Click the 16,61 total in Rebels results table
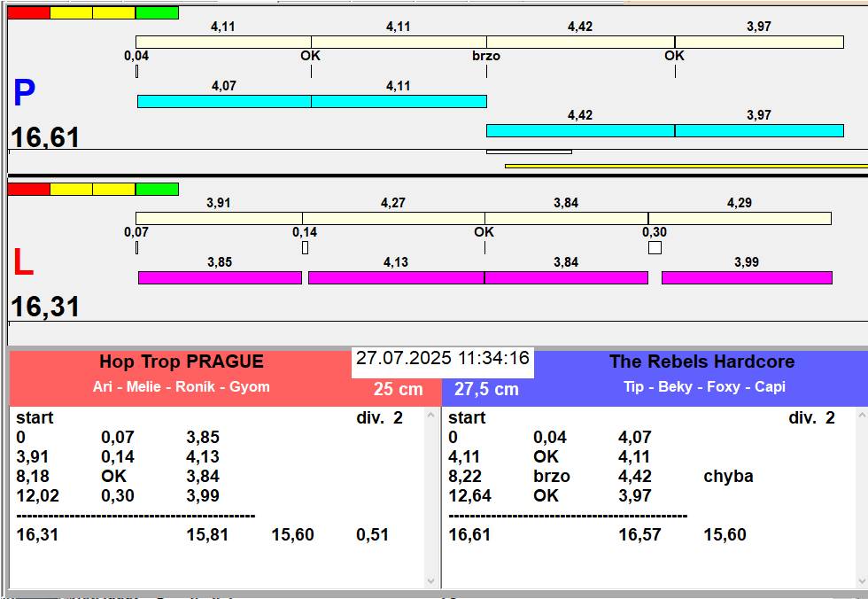Image resolution: width=868 pixels, height=599 pixels. 469,535
